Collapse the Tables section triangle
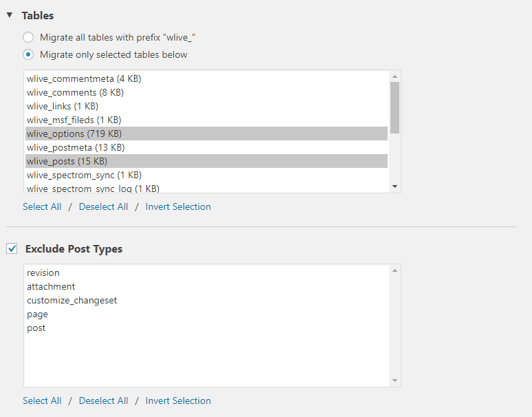 [x=10, y=15]
